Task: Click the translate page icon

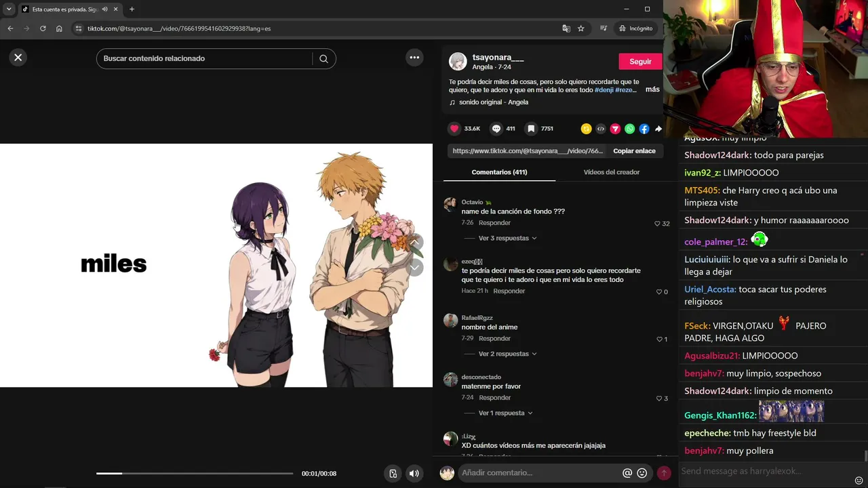Action: click(566, 28)
